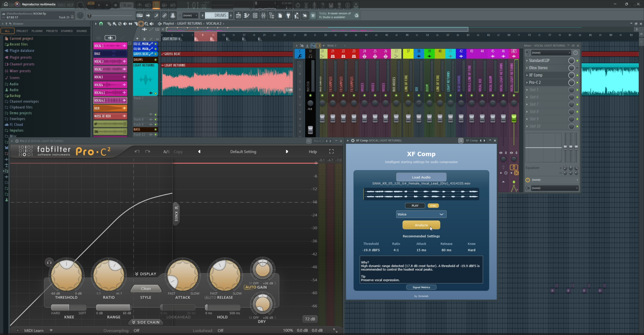The image size is (644, 335).
Task: Open StandardCLIP slot options arrow
Action: click(x=527, y=61)
